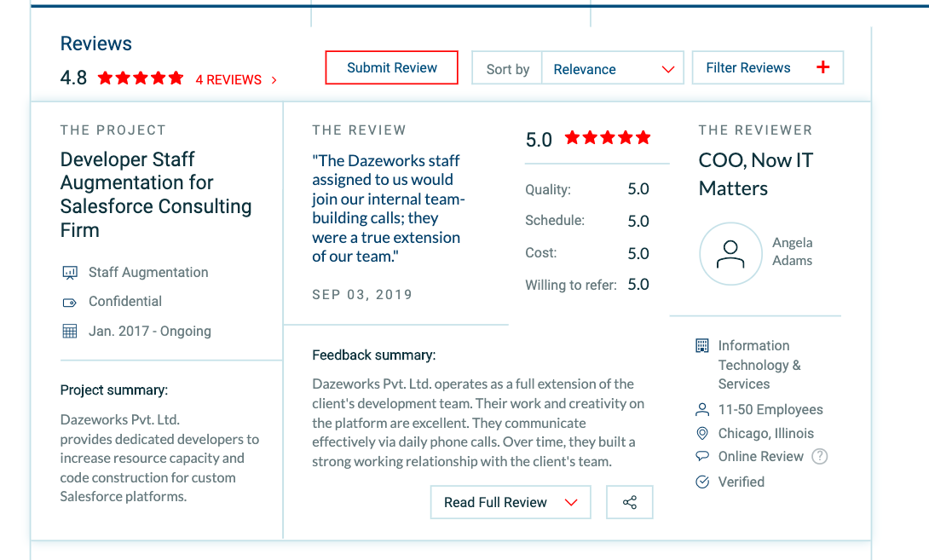Click the speech bubble icon for Online Review
929x560 pixels.
point(702,456)
